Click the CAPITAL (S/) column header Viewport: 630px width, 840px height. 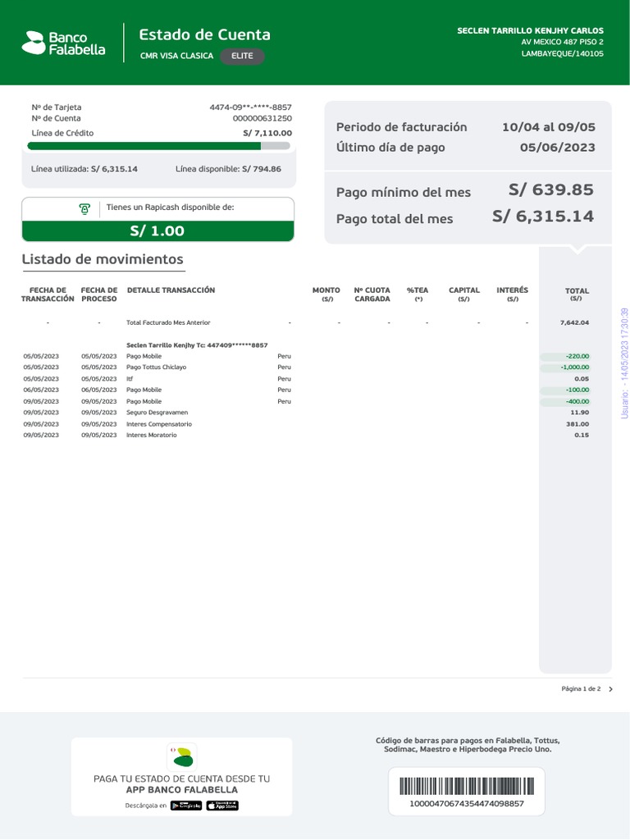point(464,294)
